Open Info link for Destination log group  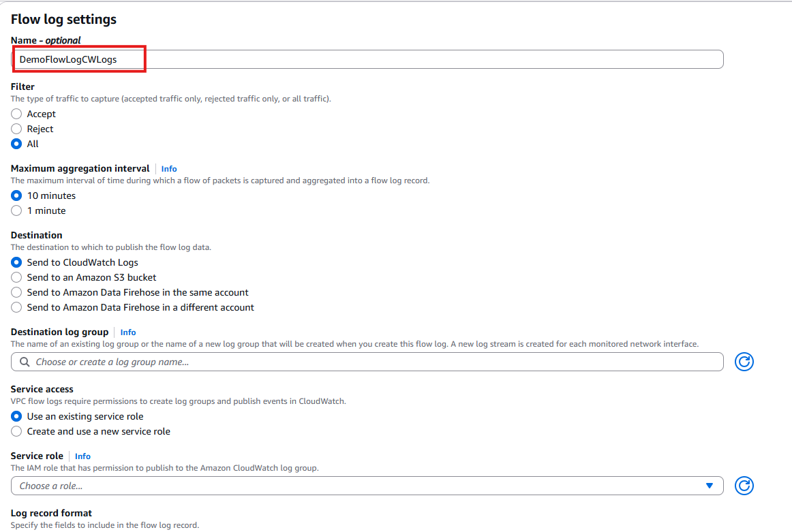point(128,332)
